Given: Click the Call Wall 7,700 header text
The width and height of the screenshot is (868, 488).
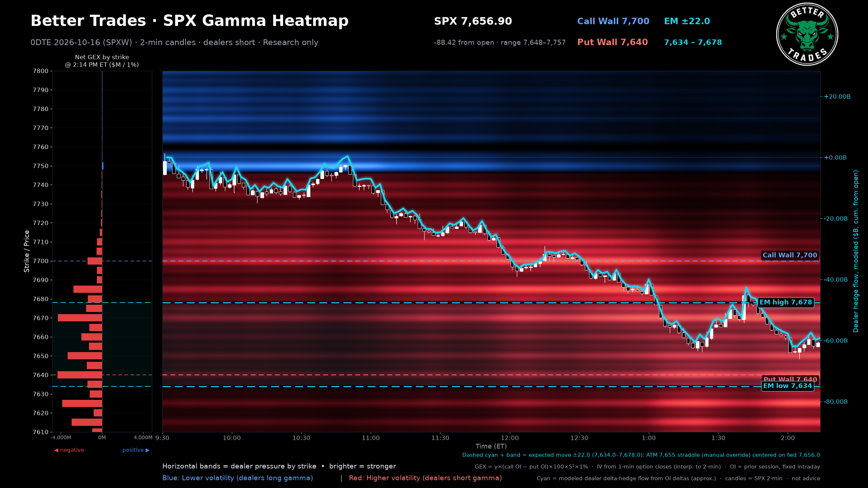Looking at the screenshot, I should click(613, 21).
